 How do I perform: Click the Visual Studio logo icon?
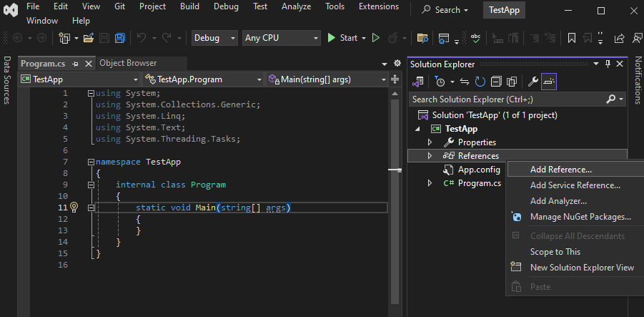[11, 10]
